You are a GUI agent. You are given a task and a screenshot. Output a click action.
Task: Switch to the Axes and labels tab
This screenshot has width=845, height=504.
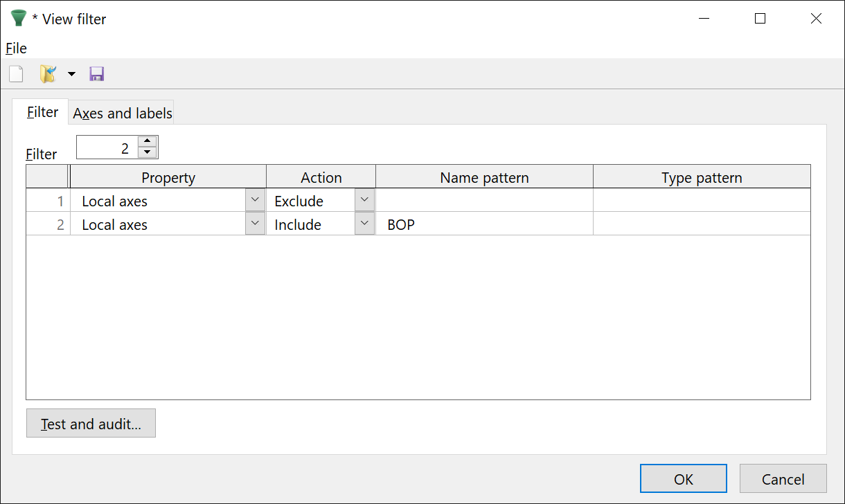pyautogui.click(x=123, y=113)
